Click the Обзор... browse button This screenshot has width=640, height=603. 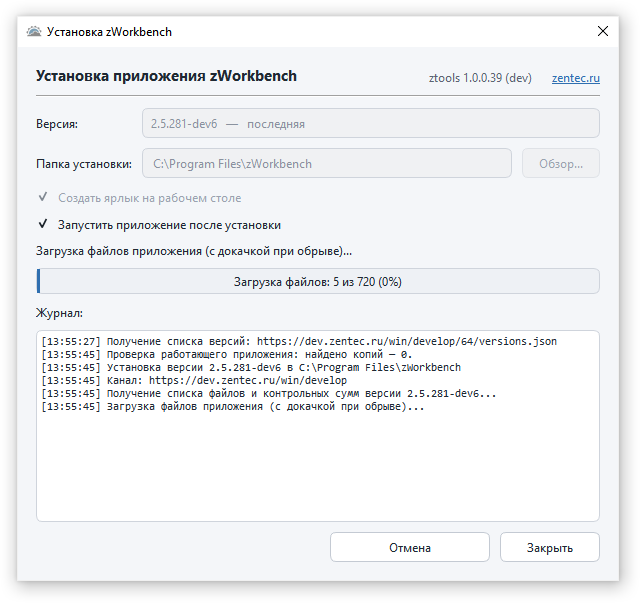point(561,163)
